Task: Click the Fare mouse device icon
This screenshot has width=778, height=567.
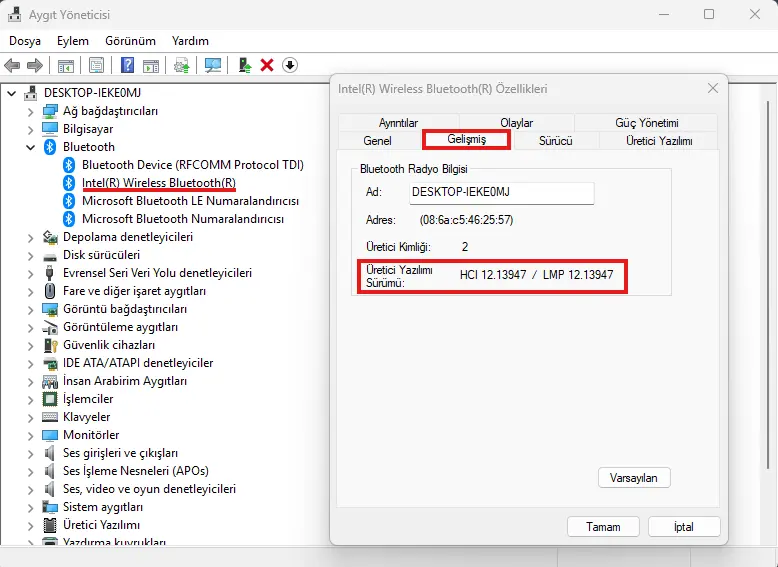Action: pyautogui.click(x=50, y=291)
